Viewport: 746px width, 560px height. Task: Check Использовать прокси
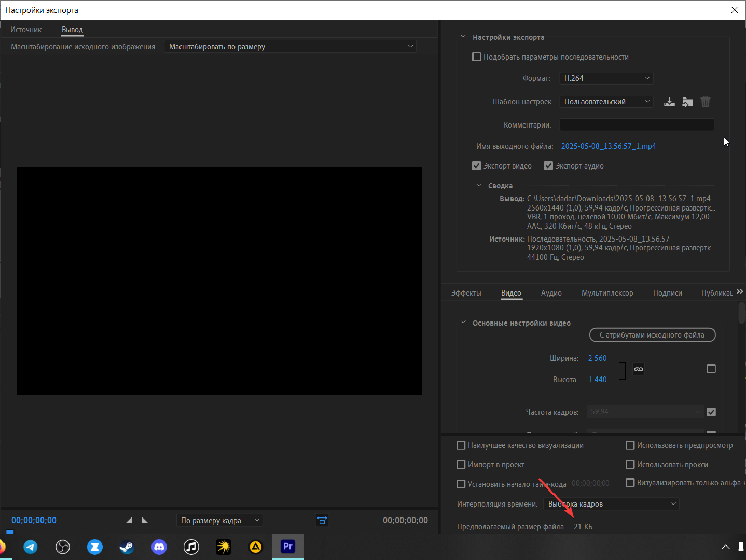[x=630, y=465]
